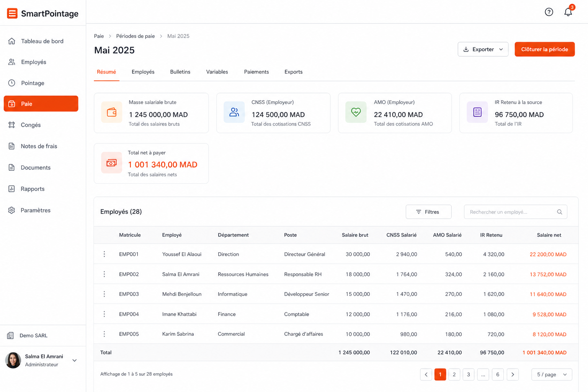The height and width of the screenshot is (392, 588).
Task: Open row actions for EMP001
Action: tap(104, 254)
